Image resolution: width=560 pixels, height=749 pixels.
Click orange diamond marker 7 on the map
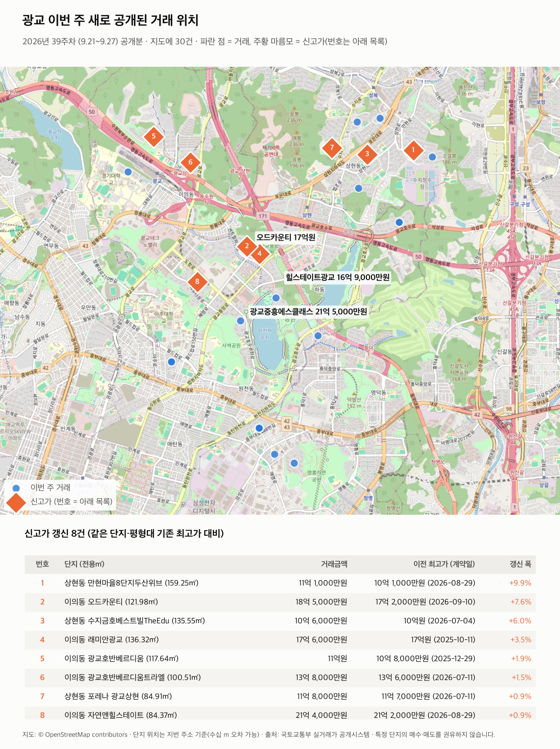[x=332, y=148]
